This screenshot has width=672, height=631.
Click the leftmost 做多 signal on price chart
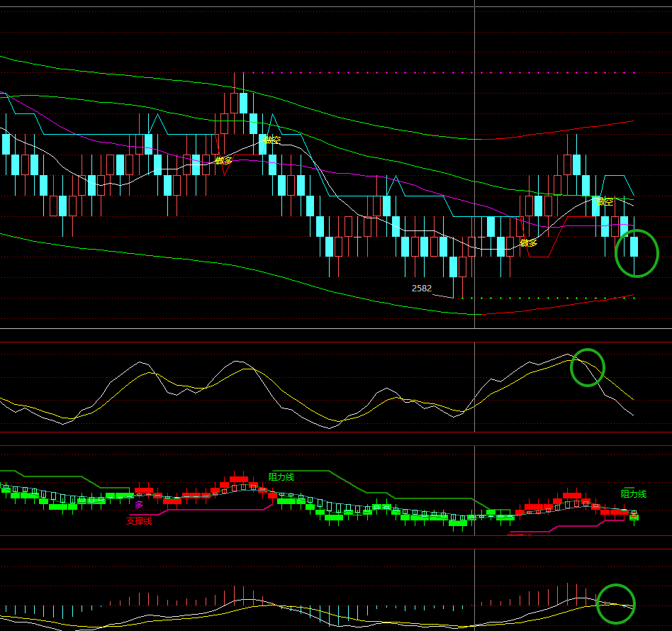pos(223,161)
